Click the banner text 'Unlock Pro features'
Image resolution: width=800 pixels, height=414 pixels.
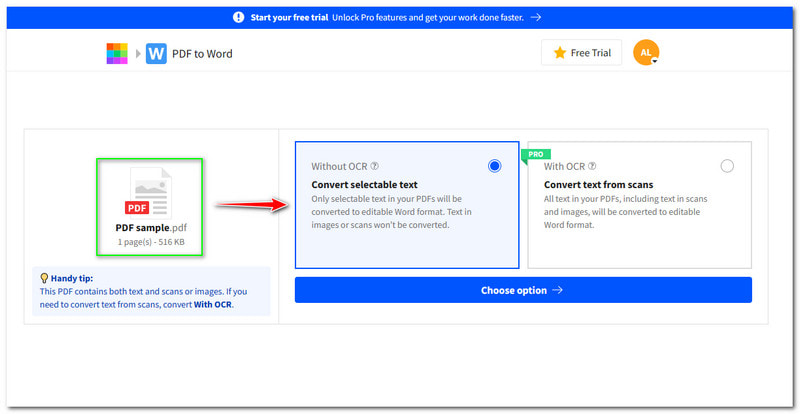pos(369,17)
